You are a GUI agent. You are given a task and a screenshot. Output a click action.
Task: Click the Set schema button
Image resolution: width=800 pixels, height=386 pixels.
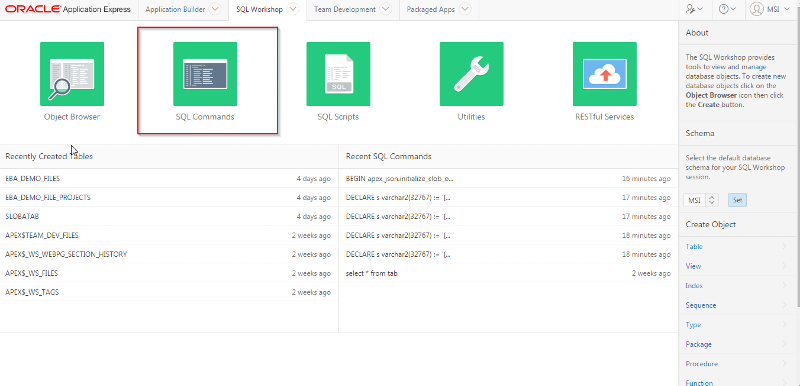(737, 200)
